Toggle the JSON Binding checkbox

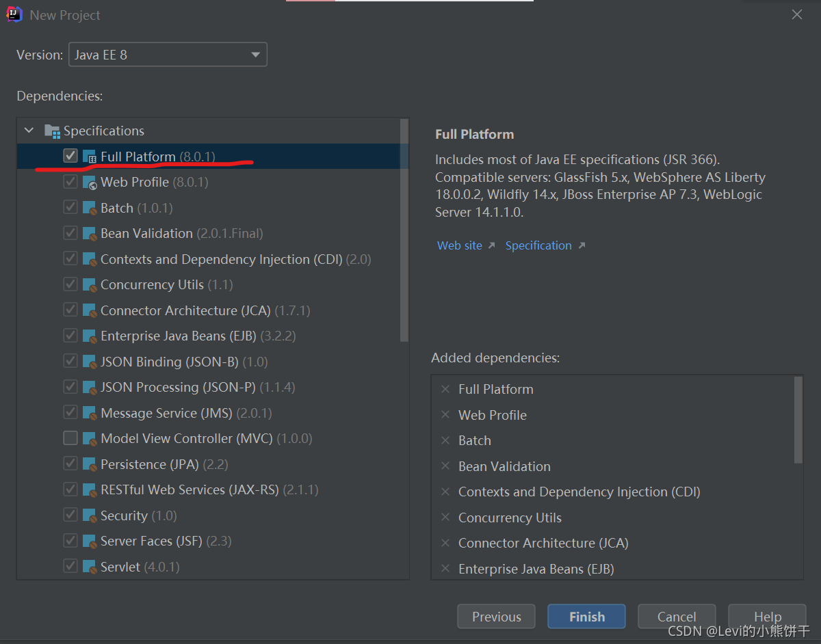click(x=70, y=361)
